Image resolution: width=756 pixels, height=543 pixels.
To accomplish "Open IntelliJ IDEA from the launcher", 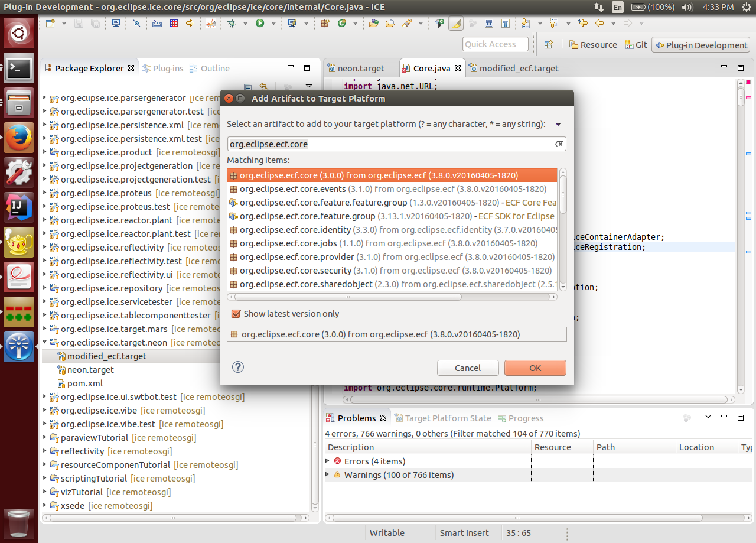I will point(19,207).
